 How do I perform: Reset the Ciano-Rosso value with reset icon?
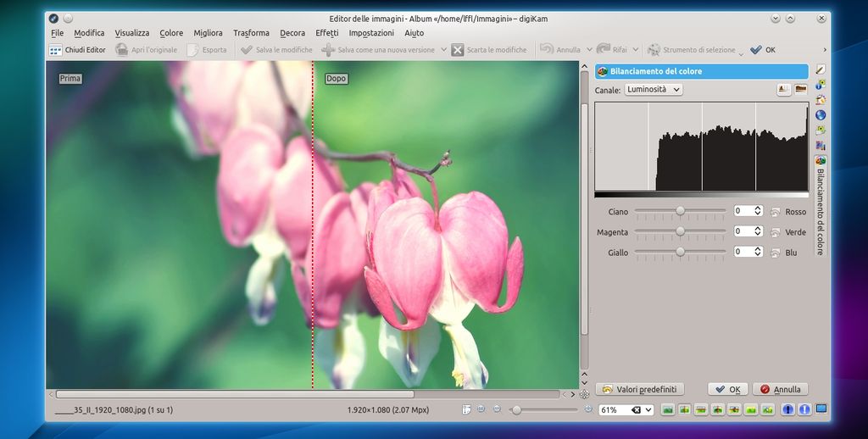click(x=775, y=211)
